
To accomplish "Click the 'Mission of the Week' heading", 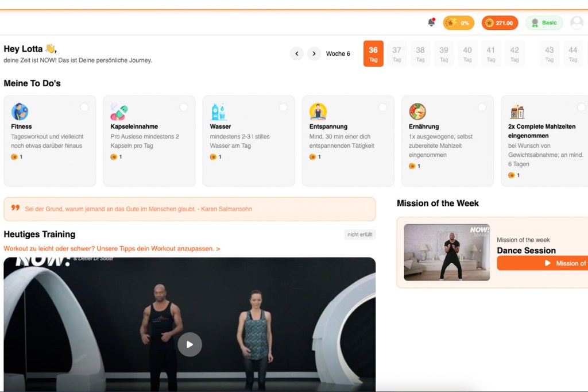I will point(438,203).
